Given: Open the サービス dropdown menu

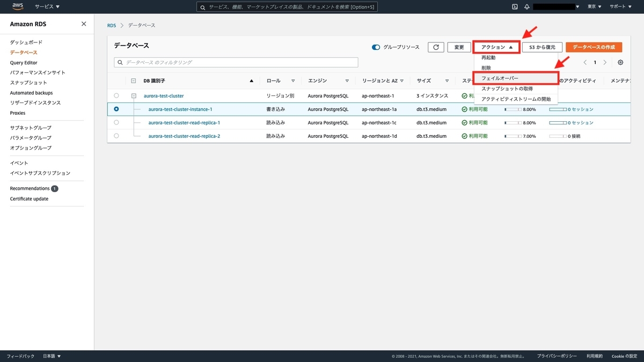Looking at the screenshot, I should click(x=47, y=6).
